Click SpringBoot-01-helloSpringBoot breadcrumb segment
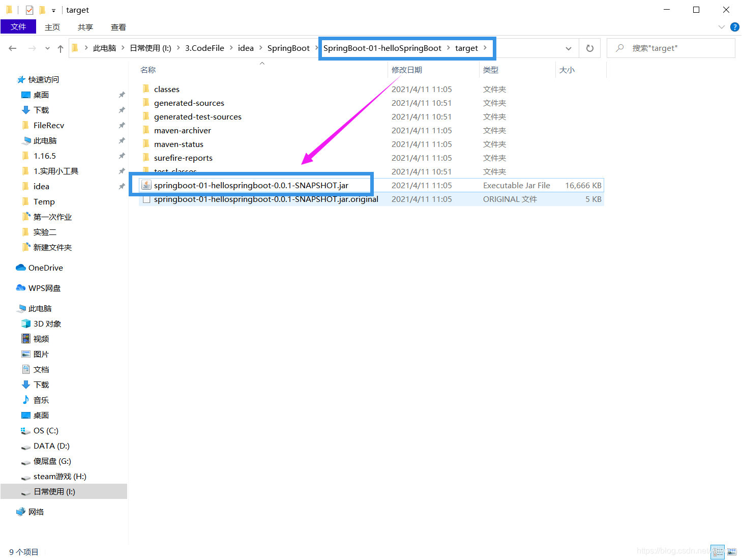 pyautogui.click(x=382, y=48)
